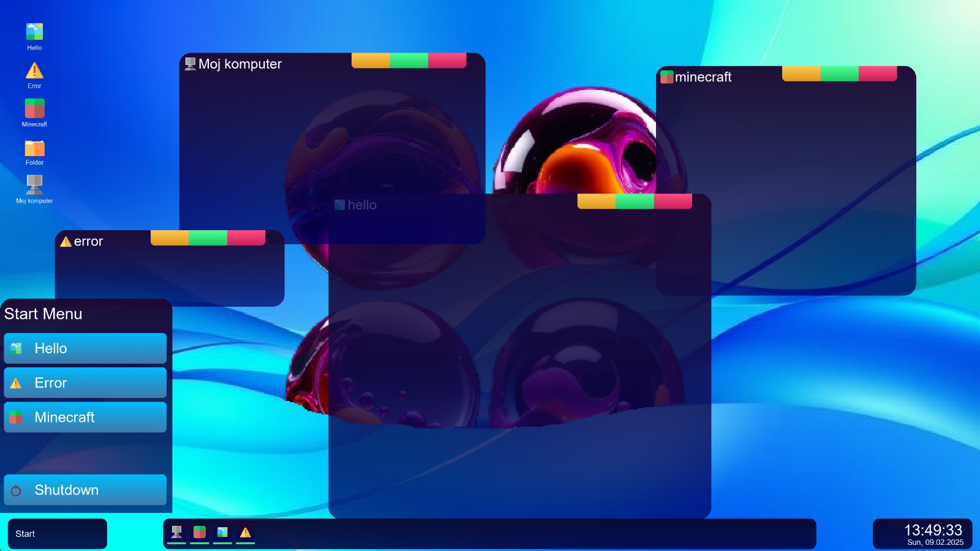Click the computer icon in the taskbar
The height and width of the screenshot is (551, 980).
point(176,532)
